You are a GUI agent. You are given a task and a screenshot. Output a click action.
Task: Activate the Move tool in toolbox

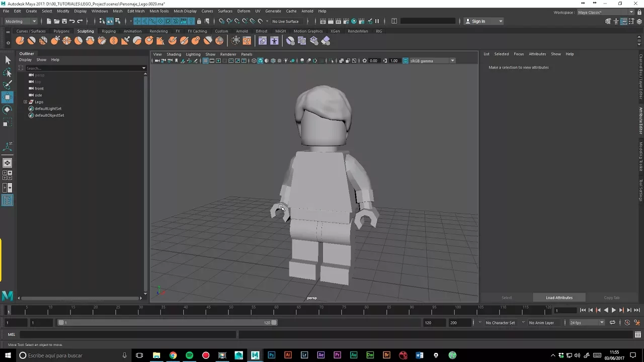[x=8, y=97]
